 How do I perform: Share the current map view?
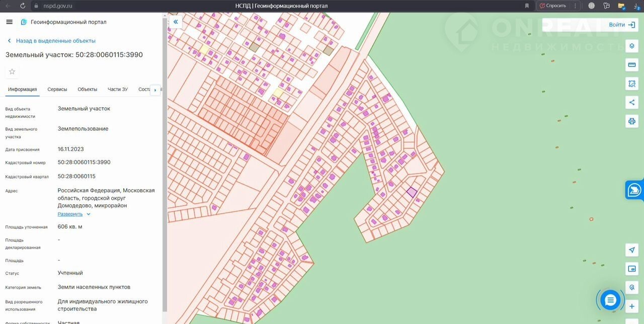coord(632,102)
